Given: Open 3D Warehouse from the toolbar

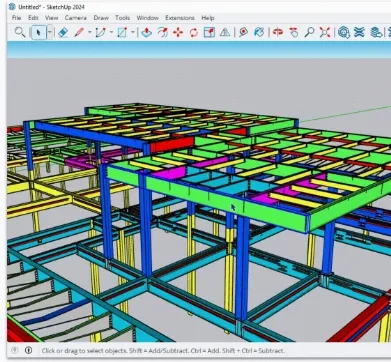Looking at the screenshot, I should point(344,32).
